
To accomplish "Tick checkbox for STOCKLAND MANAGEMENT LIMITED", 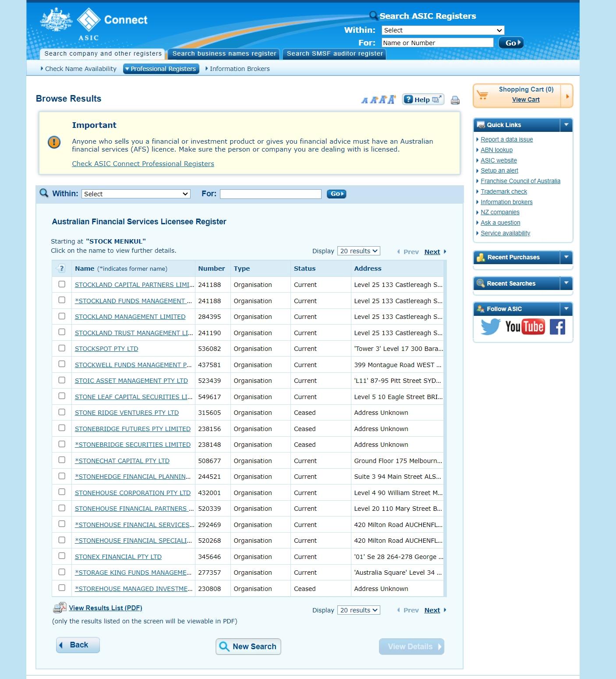I will point(62,316).
